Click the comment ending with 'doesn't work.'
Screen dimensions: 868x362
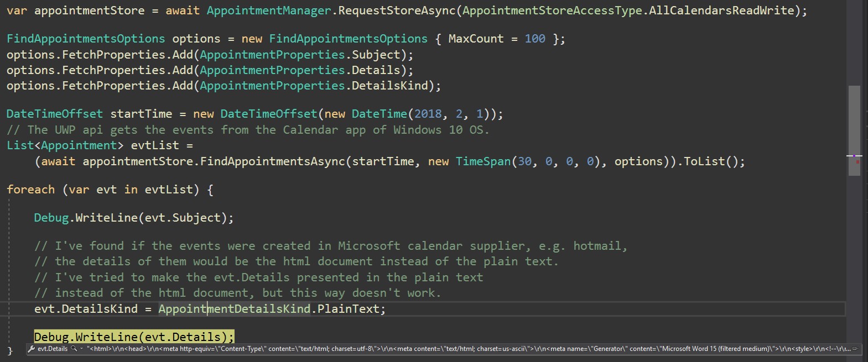click(x=238, y=293)
